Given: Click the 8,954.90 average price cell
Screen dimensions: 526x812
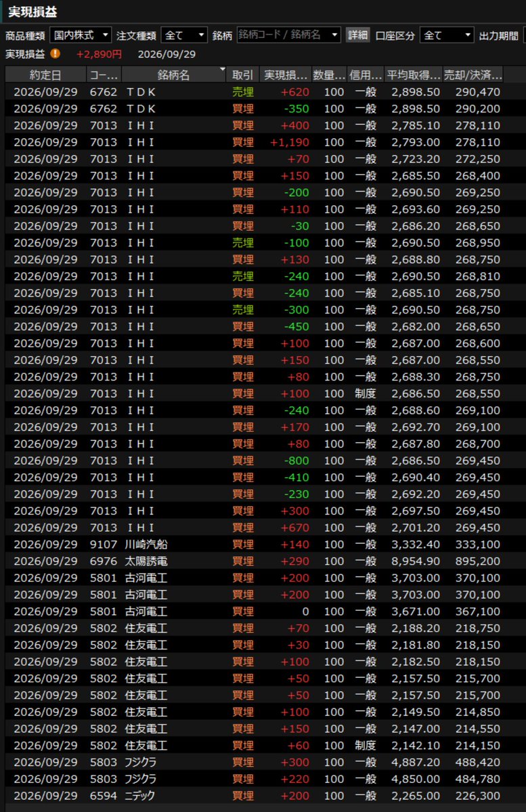Looking at the screenshot, I should (416, 561).
